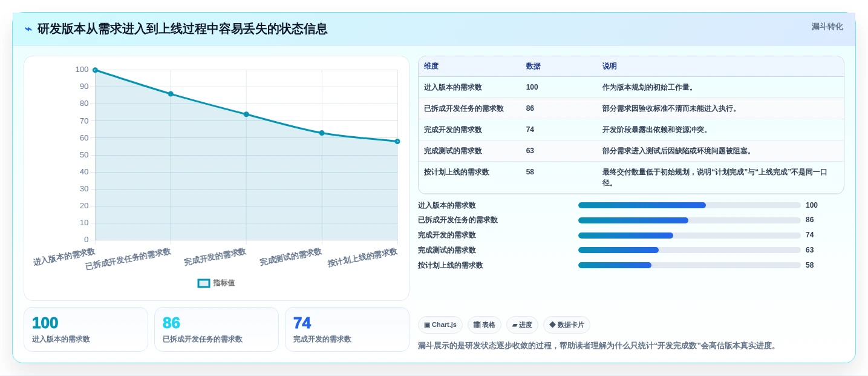Toggle the 指标值 legend swatch
Image resolution: width=868 pixels, height=376 pixels.
coord(204,283)
